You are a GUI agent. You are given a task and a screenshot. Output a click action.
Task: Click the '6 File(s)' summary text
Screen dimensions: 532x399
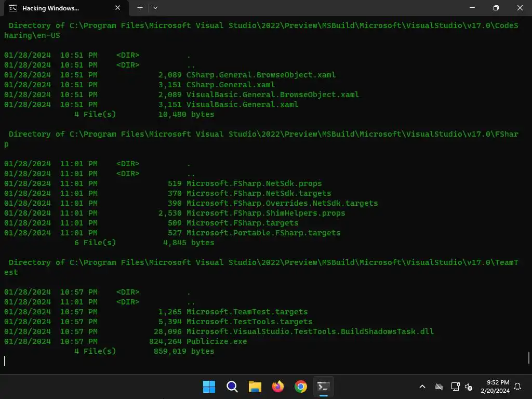coord(95,243)
